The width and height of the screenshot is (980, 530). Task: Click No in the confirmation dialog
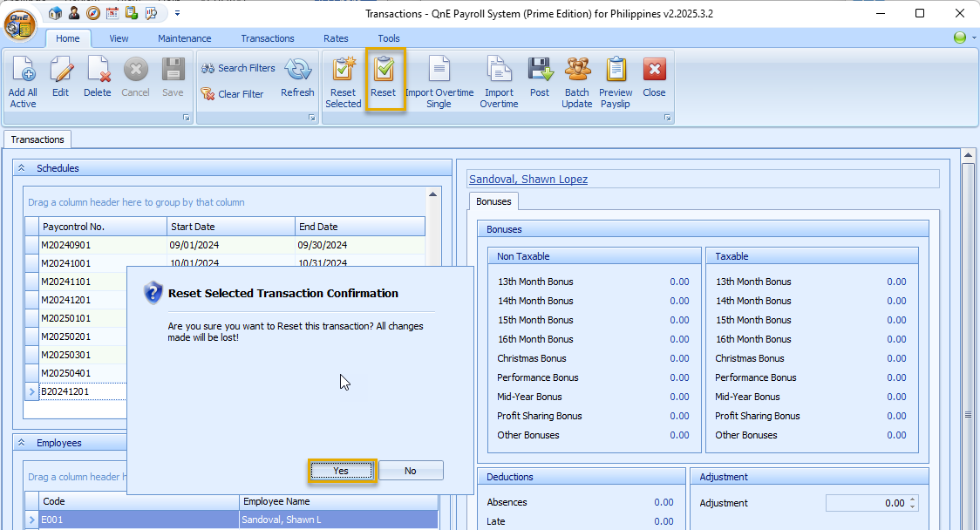[x=411, y=471]
